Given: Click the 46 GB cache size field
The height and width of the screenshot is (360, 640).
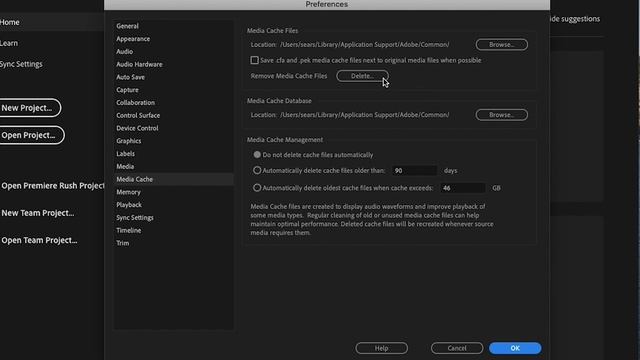Looking at the screenshot, I should click(463, 188).
